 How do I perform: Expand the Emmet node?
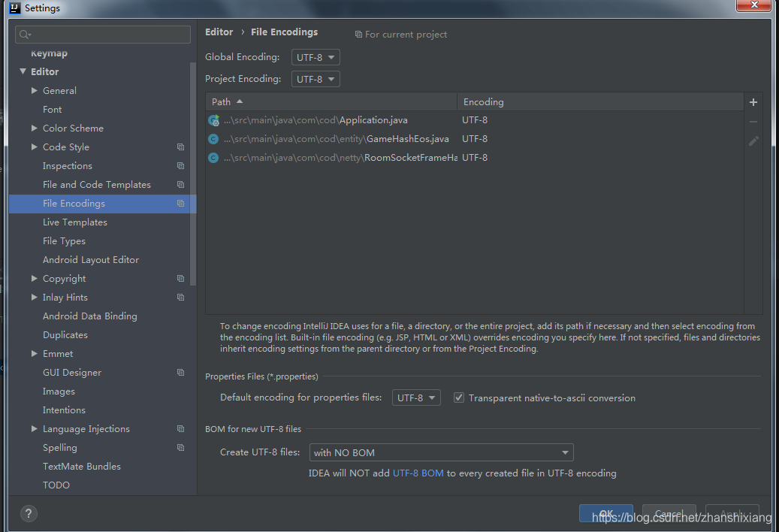(x=35, y=354)
